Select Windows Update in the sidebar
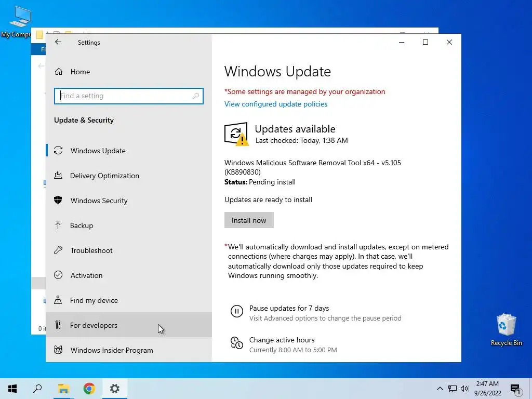The image size is (532, 399). coord(129,151)
